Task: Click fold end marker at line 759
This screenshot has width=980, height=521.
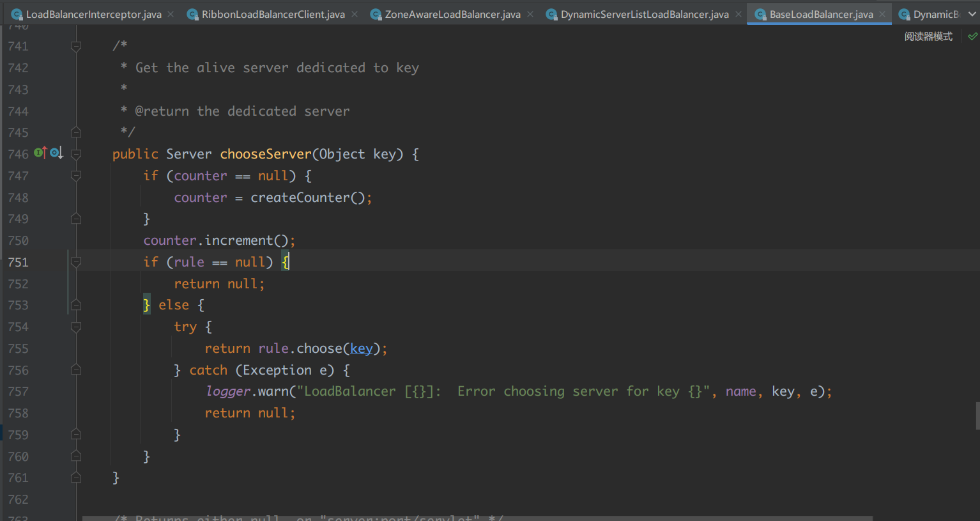Action: click(x=76, y=435)
